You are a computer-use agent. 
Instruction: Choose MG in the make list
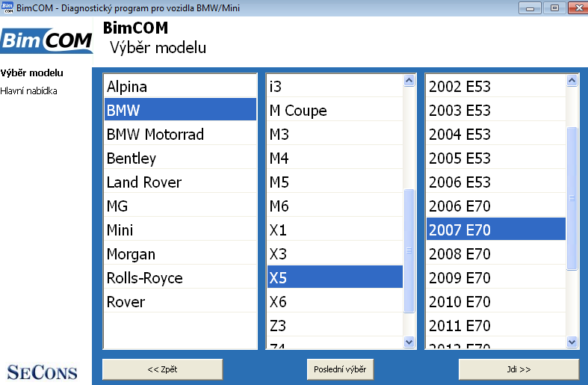(x=180, y=206)
